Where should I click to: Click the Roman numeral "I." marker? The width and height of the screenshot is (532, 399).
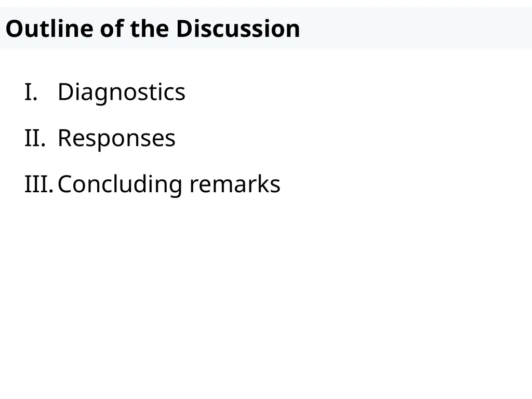pos(31,92)
